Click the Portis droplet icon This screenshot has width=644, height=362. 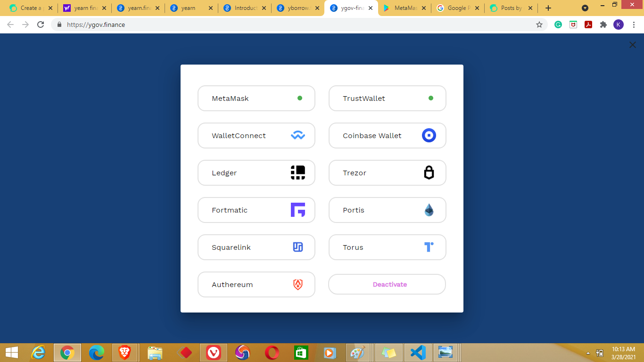click(429, 210)
